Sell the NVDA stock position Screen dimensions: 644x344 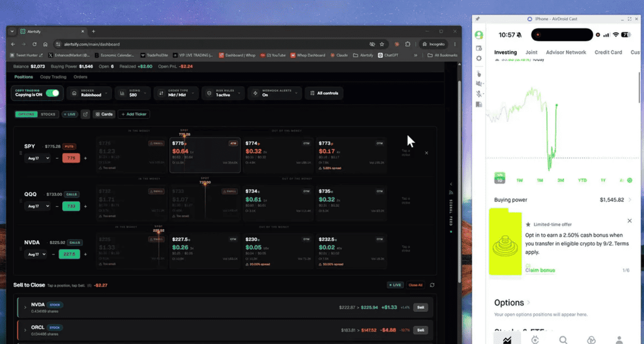pyautogui.click(x=421, y=308)
